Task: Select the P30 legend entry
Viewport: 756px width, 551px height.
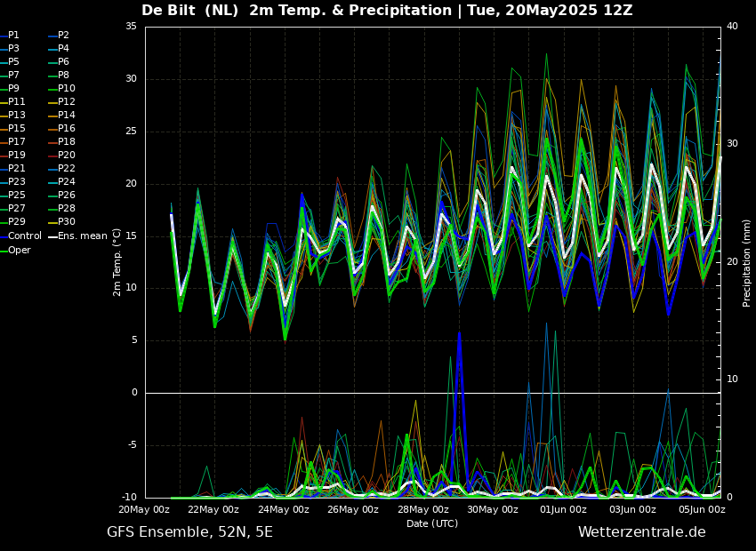Action: [x=66, y=222]
